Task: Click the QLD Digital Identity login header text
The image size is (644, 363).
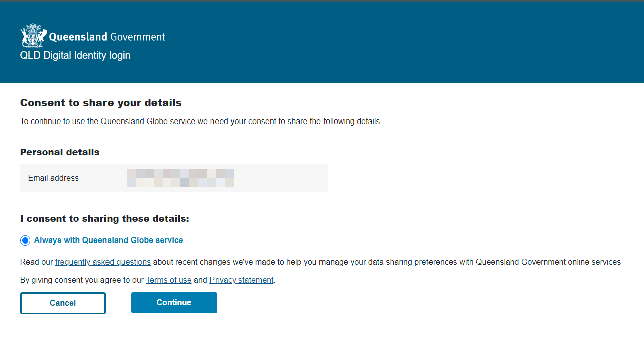Action: coord(75,55)
